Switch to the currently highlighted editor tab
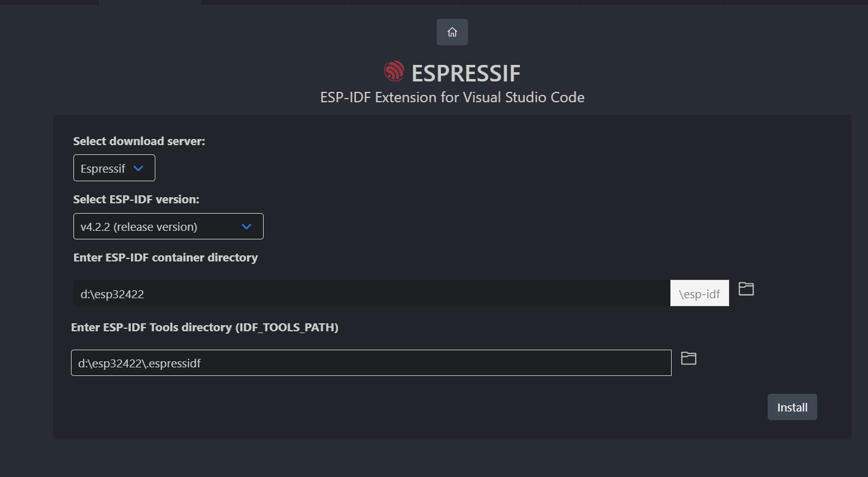 (x=150, y=3)
